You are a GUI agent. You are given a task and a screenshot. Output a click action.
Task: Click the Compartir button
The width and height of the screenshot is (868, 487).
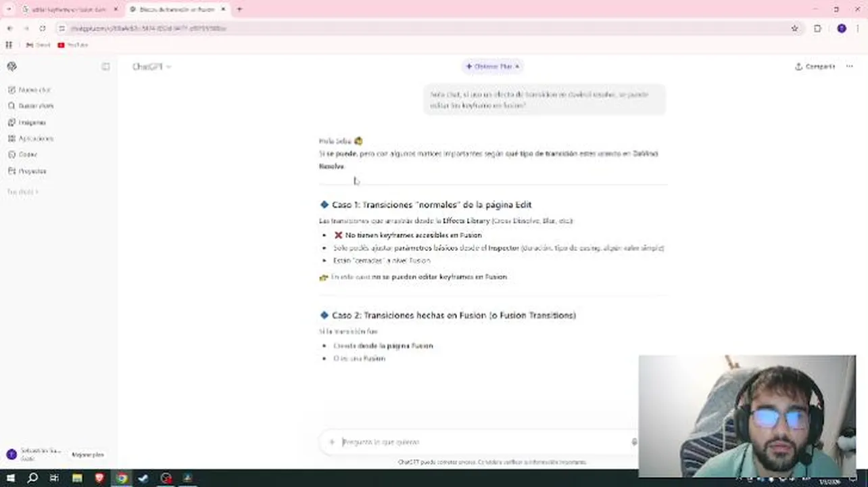click(815, 66)
